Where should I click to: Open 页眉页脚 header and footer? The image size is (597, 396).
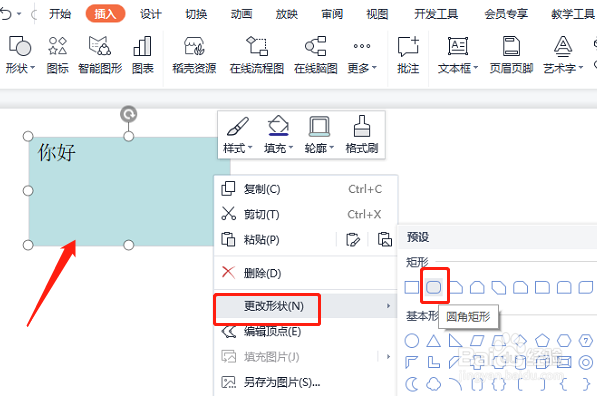coord(511,55)
